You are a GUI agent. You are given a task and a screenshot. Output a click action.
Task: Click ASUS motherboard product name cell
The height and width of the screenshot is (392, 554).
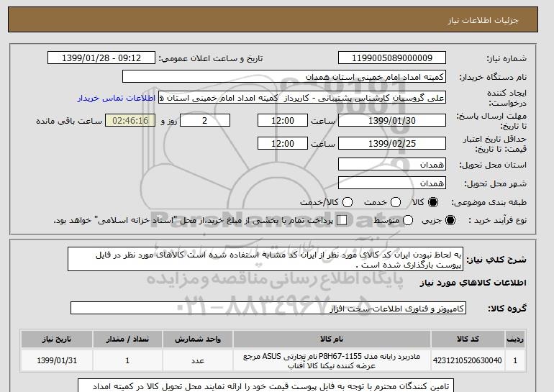(332, 360)
